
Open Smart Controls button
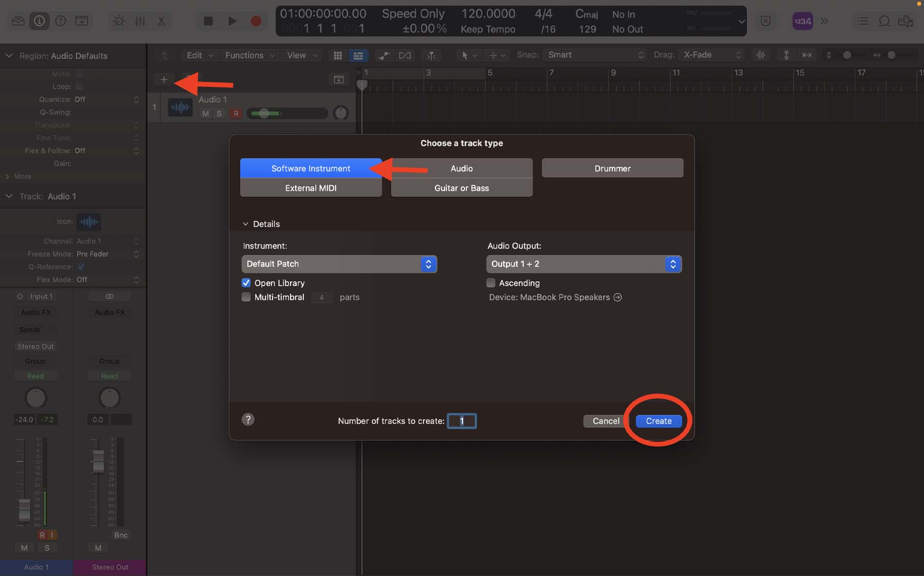[119, 21]
